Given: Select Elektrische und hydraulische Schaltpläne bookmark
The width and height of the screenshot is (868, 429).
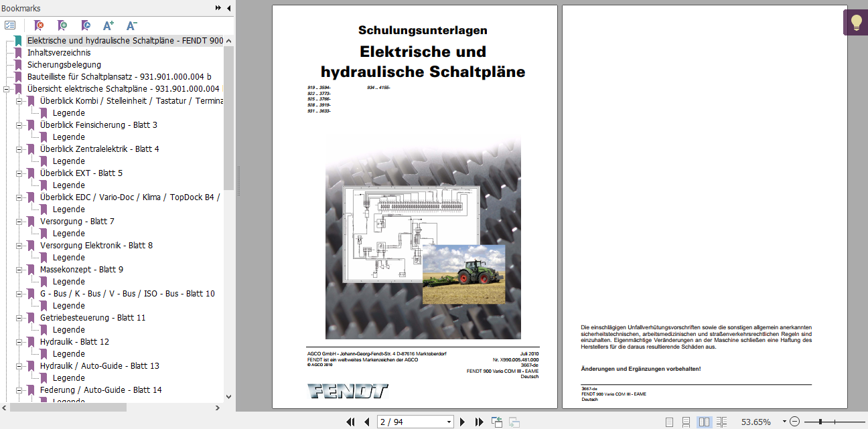Looking at the screenshot, I should pos(125,41).
